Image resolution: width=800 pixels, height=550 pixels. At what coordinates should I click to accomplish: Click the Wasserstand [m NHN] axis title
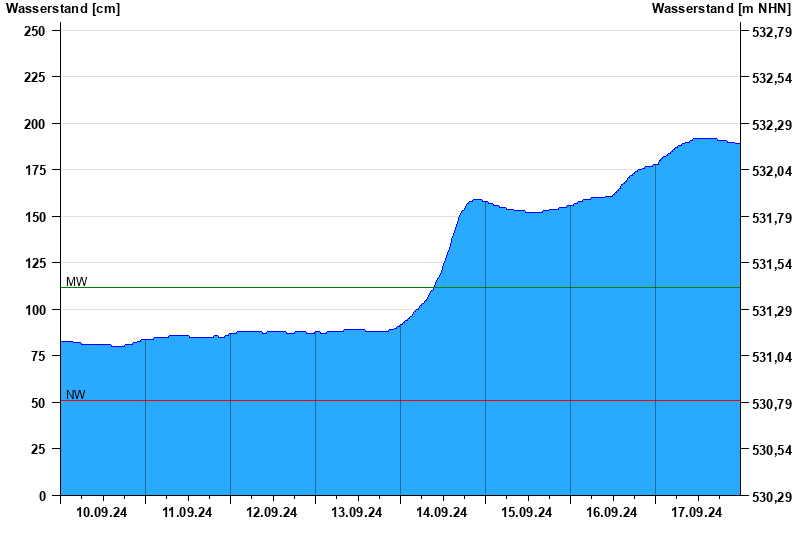click(x=721, y=9)
